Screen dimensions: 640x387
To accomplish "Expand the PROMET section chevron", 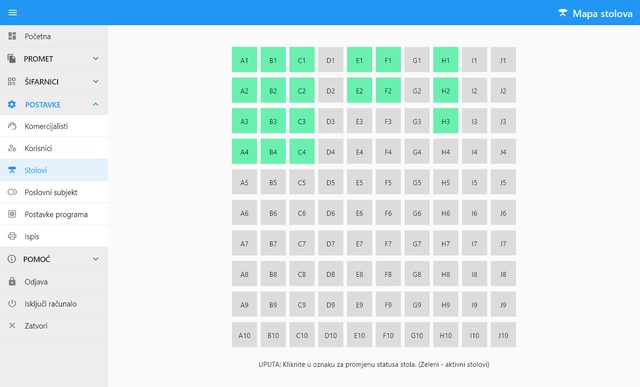I will tap(96, 59).
